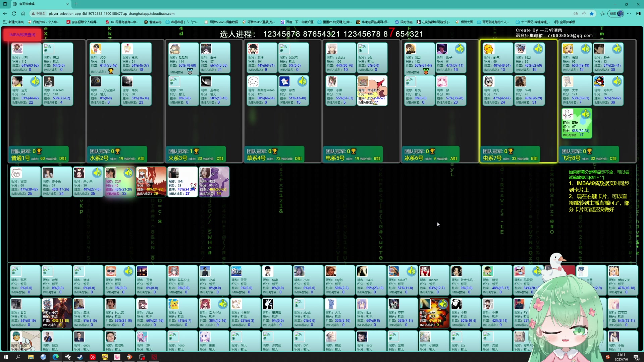Select player card 酷酷的kusoo
This screenshot has height=362, width=644.
(262, 90)
